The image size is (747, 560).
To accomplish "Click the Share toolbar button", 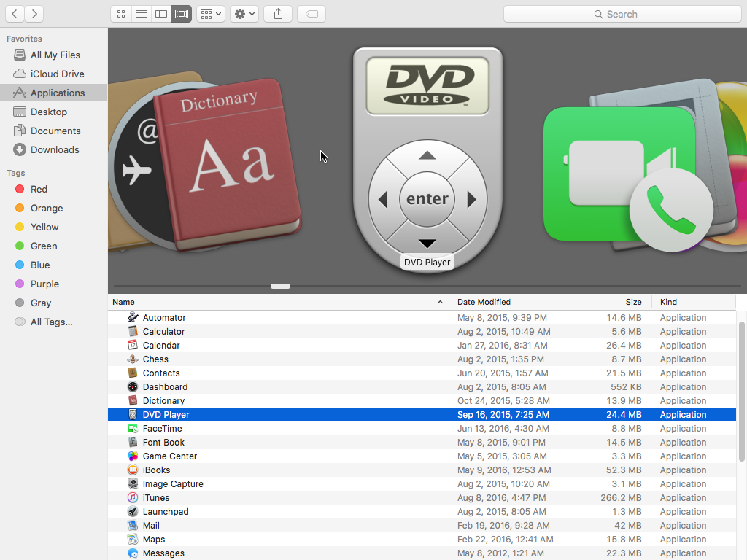I will [278, 14].
